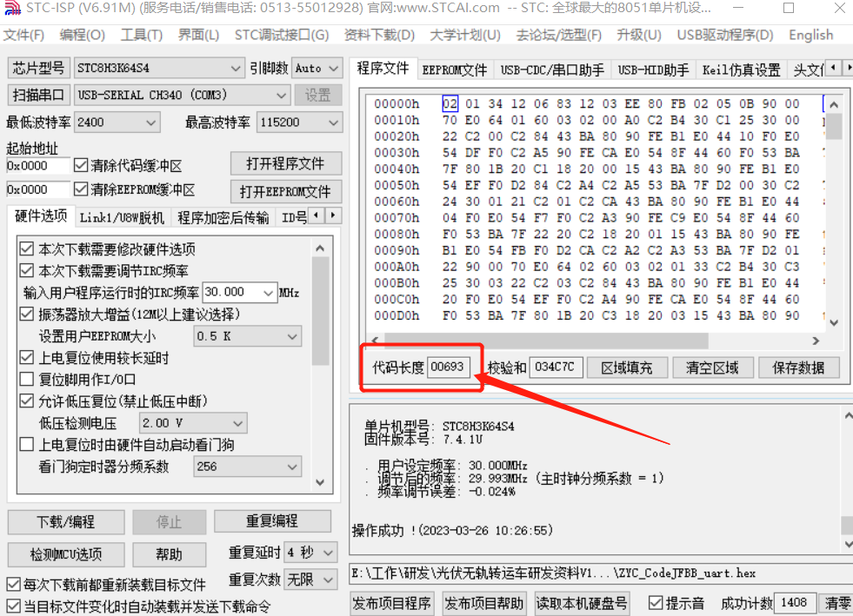
Task: Click 检测MCU选项 button
Action: click(x=66, y=554)
